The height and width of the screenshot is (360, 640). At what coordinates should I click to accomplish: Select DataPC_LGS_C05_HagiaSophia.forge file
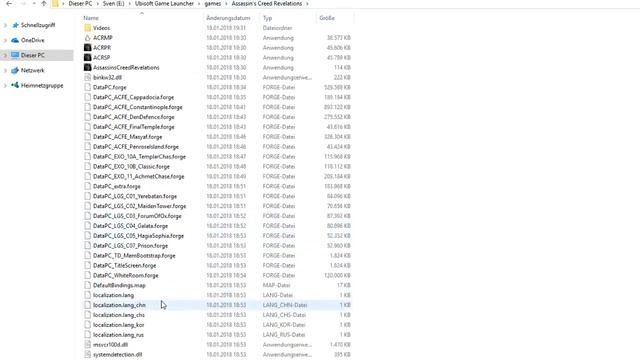(138, 236)
